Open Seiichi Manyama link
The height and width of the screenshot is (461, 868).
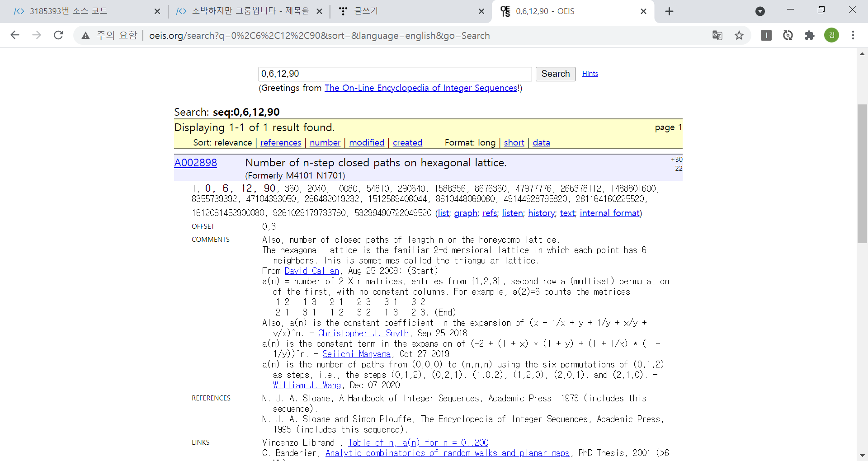click(357, 354)
